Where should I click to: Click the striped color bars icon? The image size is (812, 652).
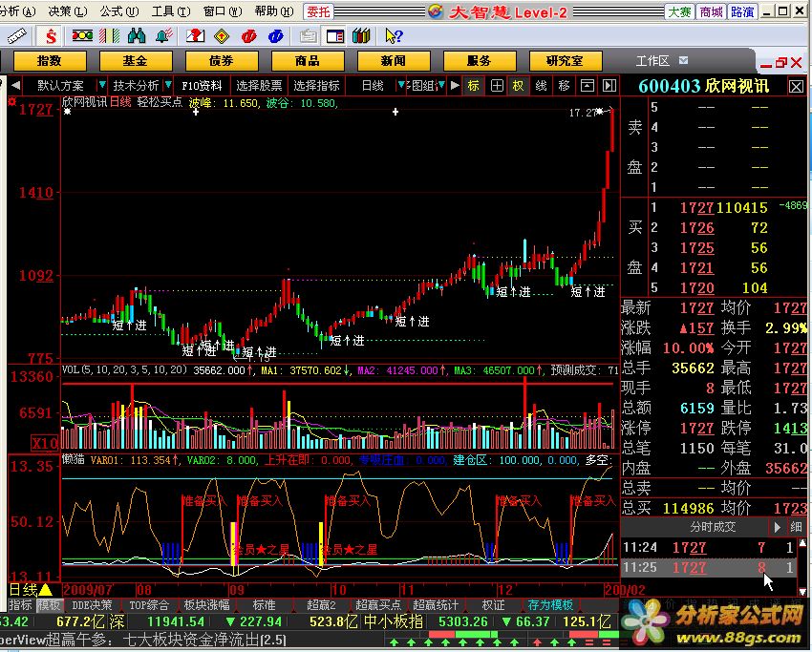109,35
